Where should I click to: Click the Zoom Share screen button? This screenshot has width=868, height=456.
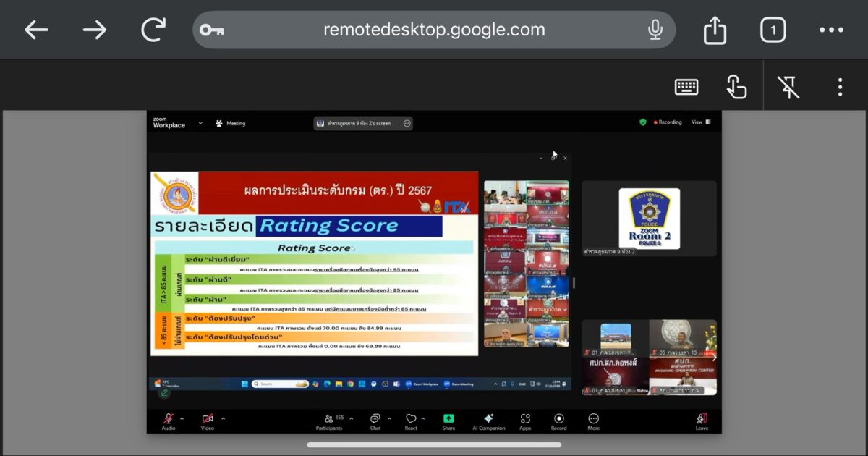448,419
